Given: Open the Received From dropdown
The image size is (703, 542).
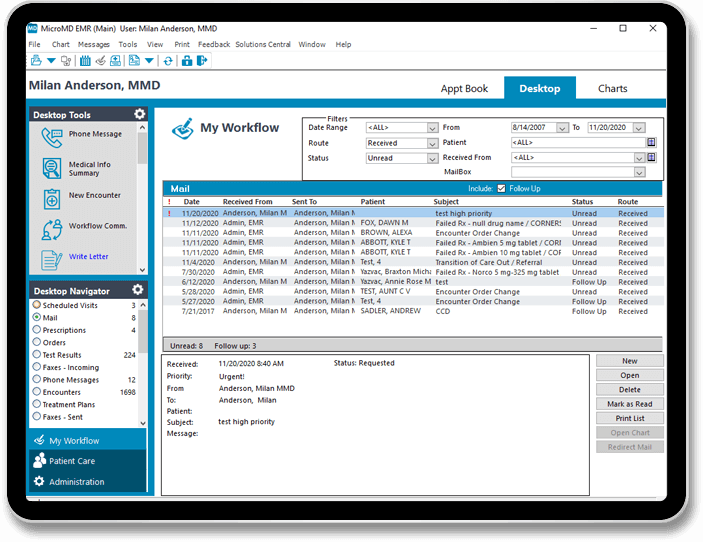Looking at the screenshot, I should (x=639, y=158).
